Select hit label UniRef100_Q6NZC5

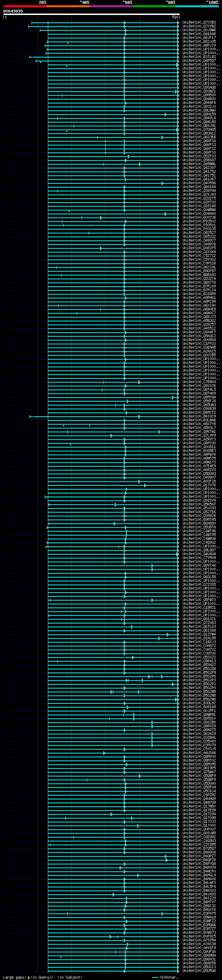(x=199, y=730)
